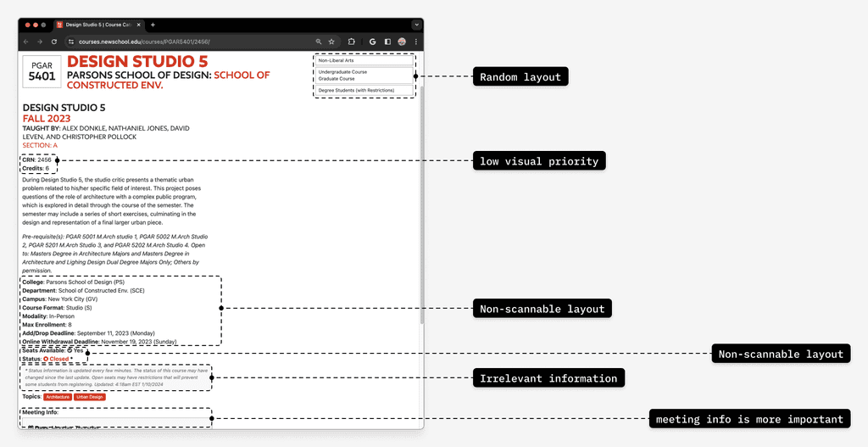Click the Non-Liberal Arts box
This screenshot has width=868, height=447.
pyautogui.click(x=364, y=60)
